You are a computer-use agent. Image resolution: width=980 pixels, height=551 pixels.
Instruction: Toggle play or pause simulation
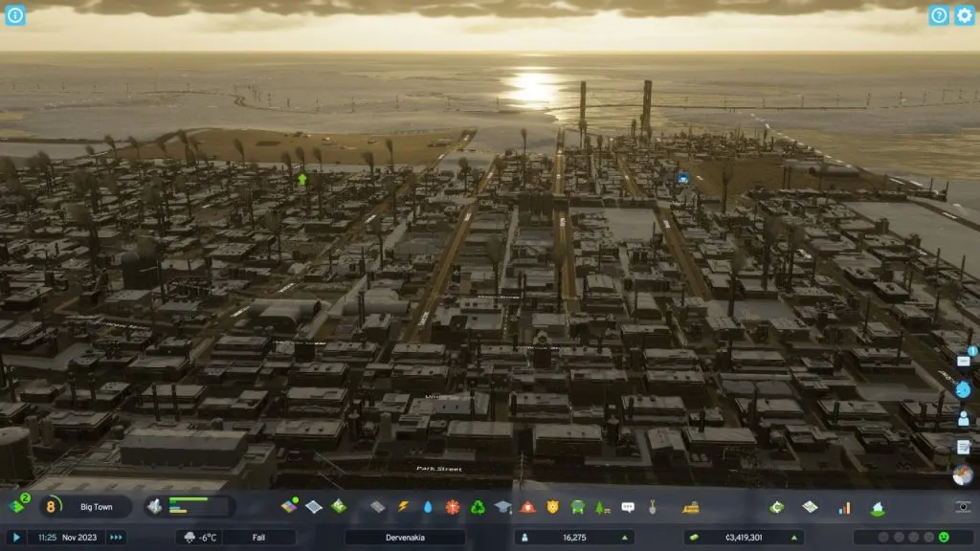[x=16, y=538]
